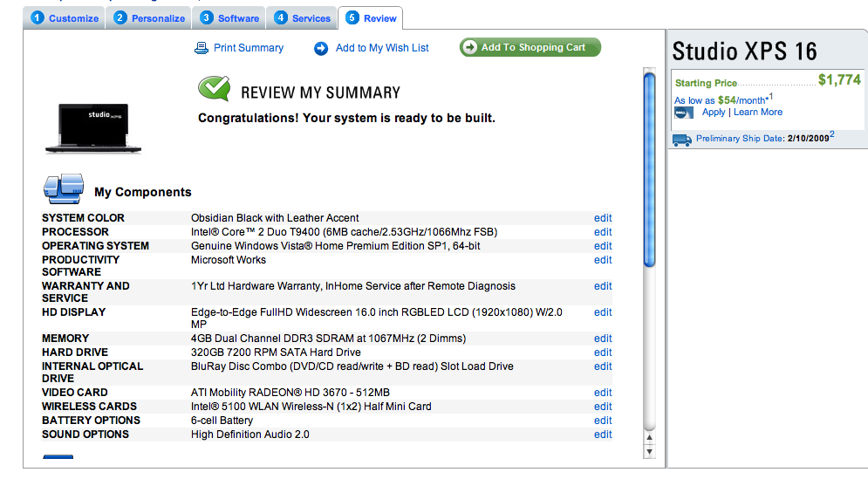The image size is (868, 479).
Task: Click the 6-cell Battery text
Action: tap(222, 421)
